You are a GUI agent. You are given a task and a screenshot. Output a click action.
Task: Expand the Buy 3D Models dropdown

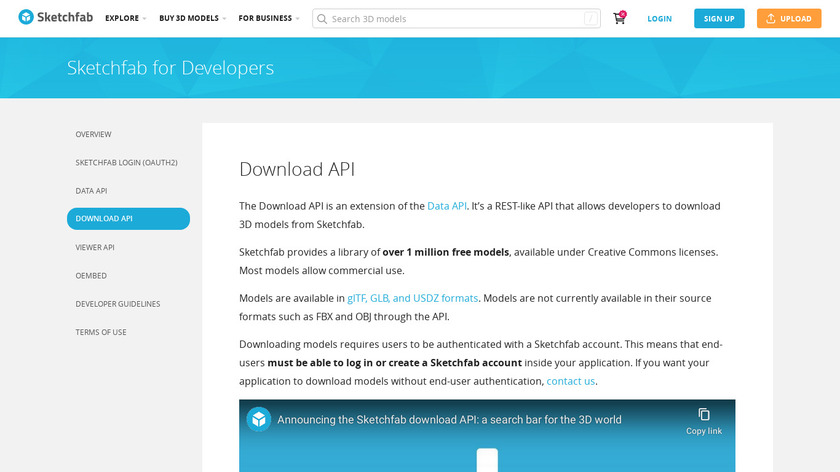click(192, 18)
